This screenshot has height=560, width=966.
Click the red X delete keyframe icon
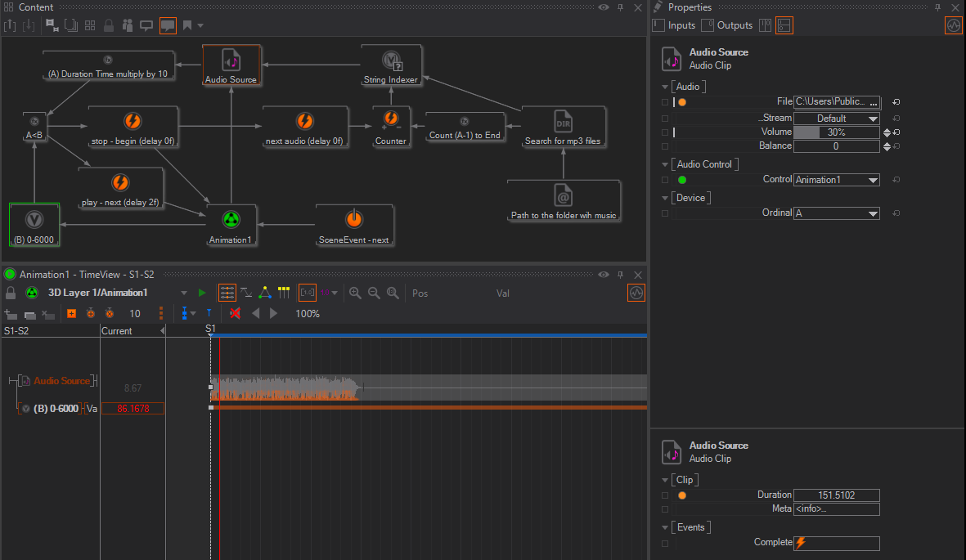[x=235, y=313]
